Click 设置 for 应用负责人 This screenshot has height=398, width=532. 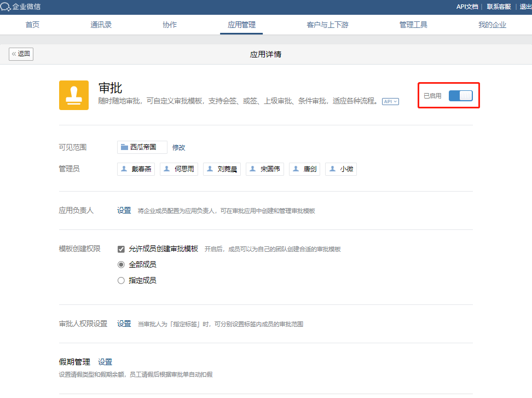point(124,210)
